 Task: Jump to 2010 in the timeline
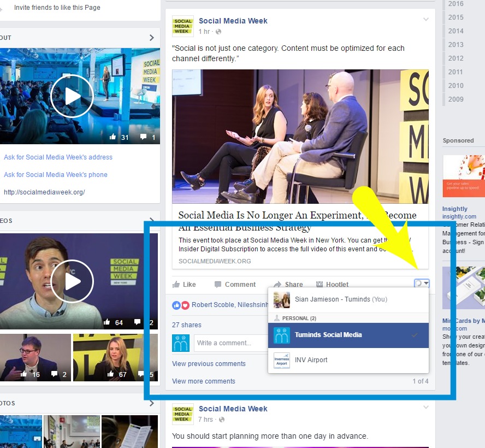[x=456, y=85]
